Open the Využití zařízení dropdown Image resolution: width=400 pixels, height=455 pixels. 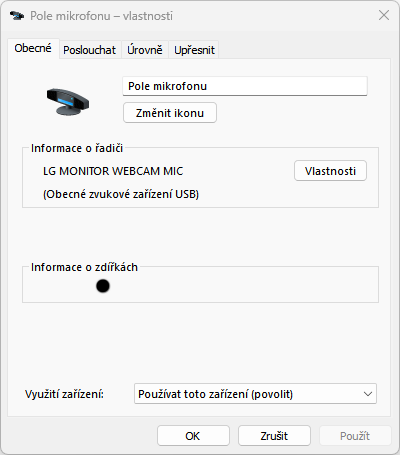coord(255,394)
